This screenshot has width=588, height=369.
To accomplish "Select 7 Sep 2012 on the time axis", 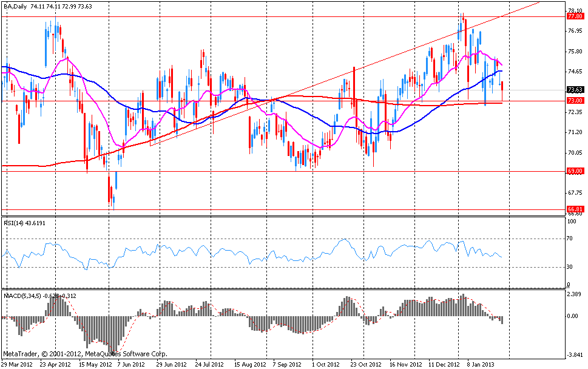I will (286, 364).
